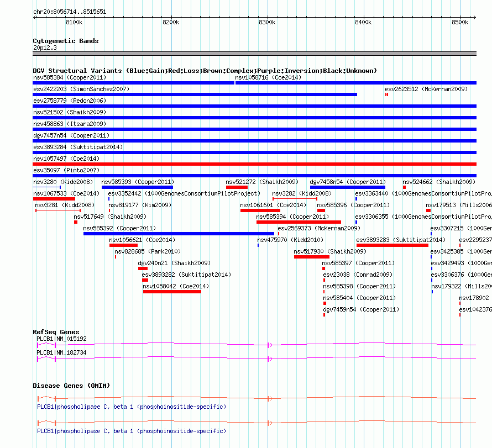Click PLCB1|NM_015192 gene label
This screenshot has height=448, width=492.
(x=61, y=339)
